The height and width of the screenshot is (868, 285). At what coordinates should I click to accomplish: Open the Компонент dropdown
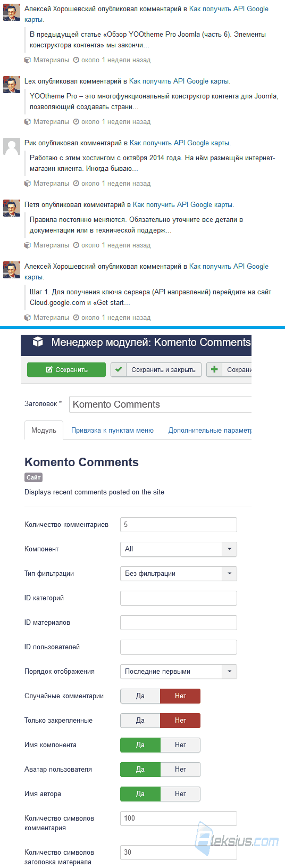pos(179,549)
